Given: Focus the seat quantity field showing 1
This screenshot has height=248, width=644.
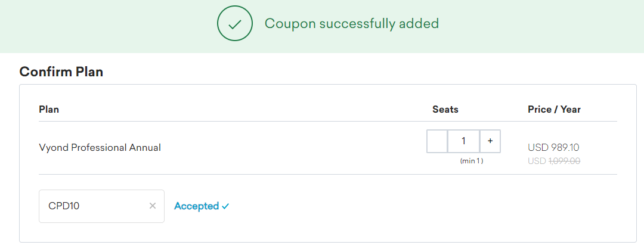Looking at the screenshot, I should point(463,141).
